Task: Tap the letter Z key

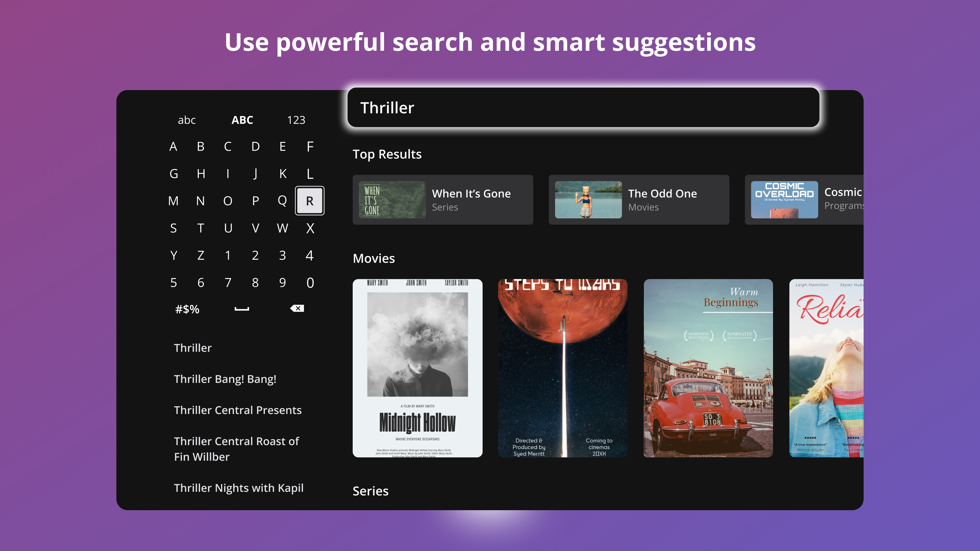Action: tap(201, 255)
